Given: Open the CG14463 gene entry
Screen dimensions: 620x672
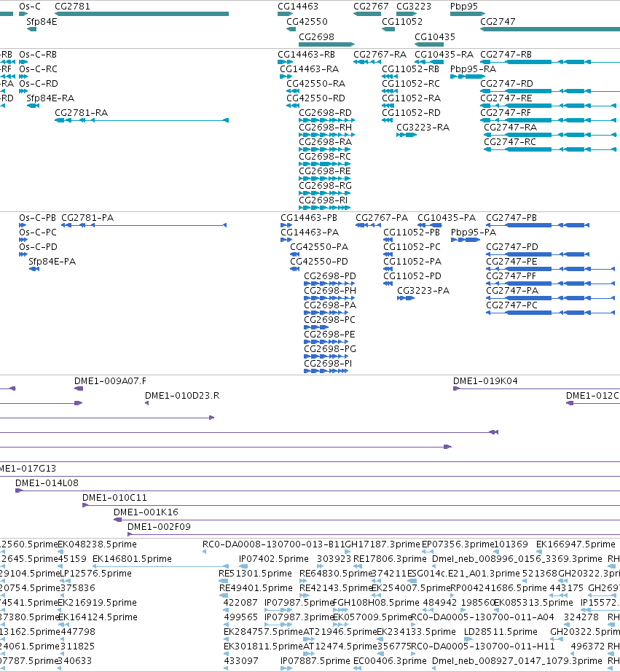Looking at the screenshot, I should tap(298, 7).
